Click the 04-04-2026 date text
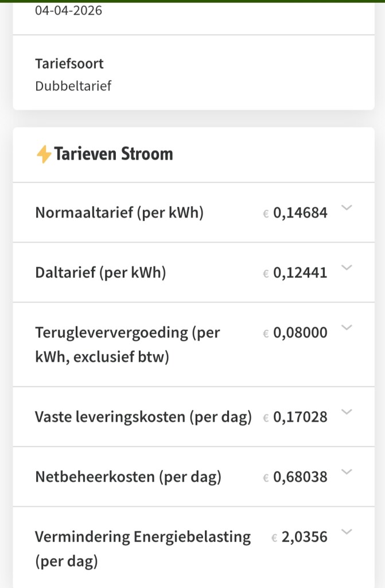 point(69,10)
